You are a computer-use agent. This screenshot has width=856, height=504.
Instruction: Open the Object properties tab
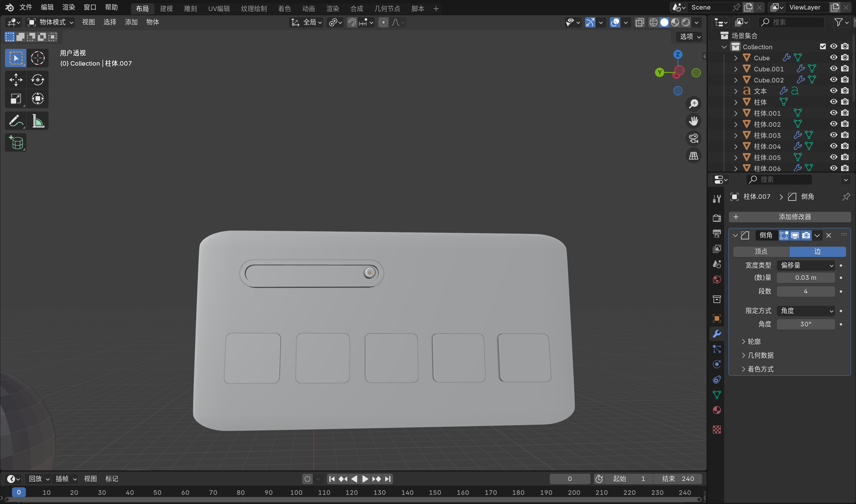click(x=717, y=318)
